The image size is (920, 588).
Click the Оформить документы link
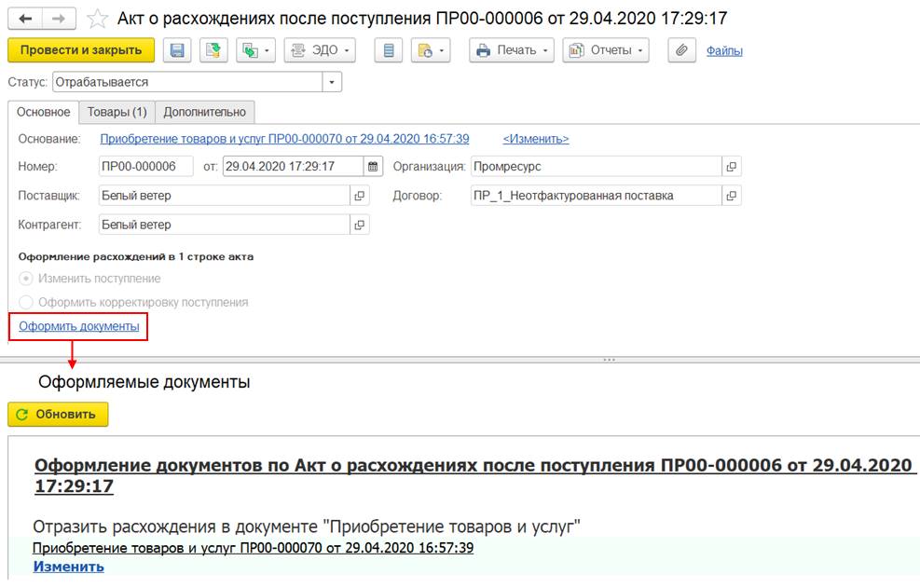[x=79, y=326]
